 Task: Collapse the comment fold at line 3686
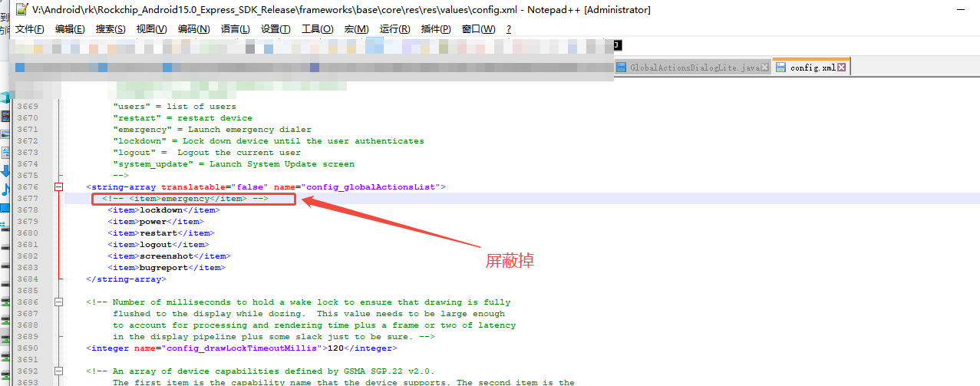(x=58, y=302)
